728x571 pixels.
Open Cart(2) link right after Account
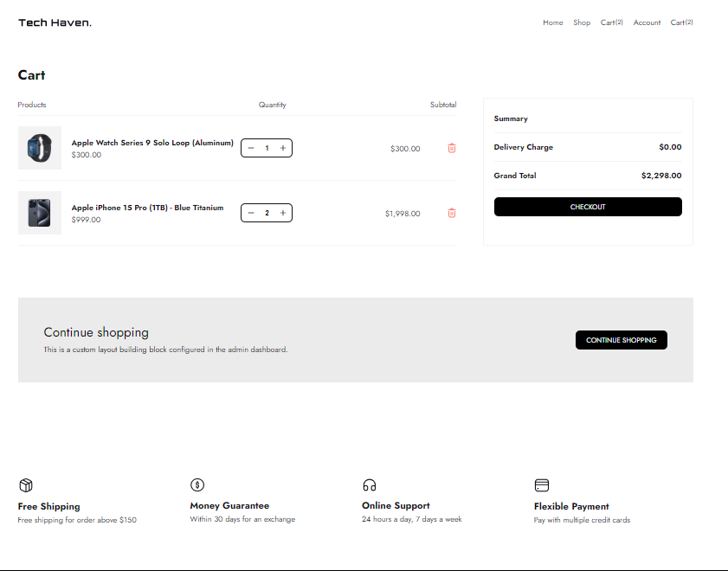[x=681, y=22]
